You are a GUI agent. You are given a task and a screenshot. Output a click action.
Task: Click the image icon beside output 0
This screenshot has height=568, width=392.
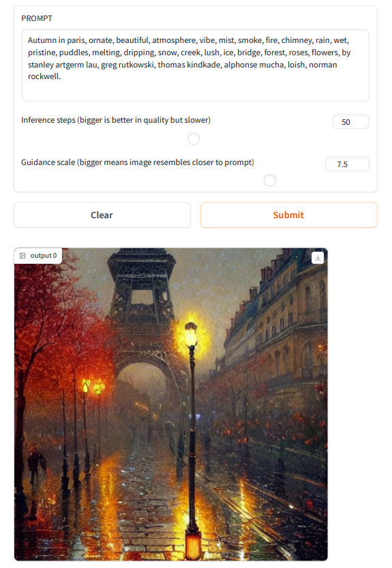[x=22, y=256]
